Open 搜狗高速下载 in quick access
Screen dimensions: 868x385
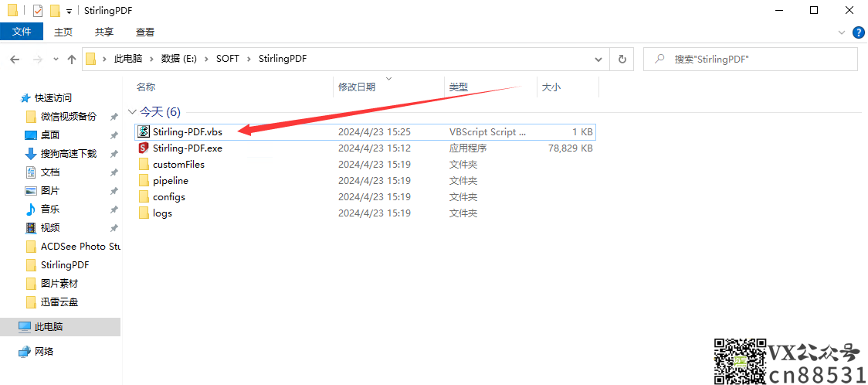click(x=68, y=154)
